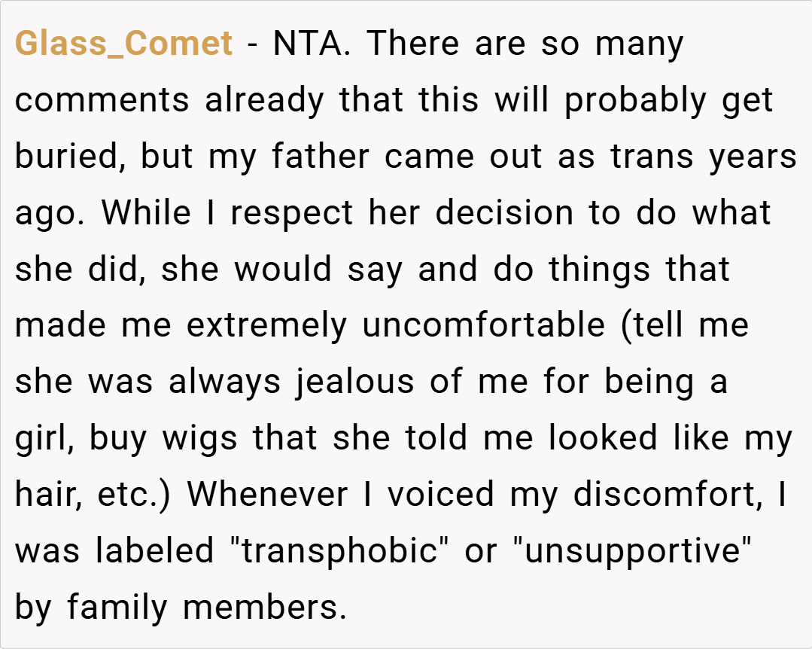This screenshot has width=812, height=649.
Task: Click the word "extremely" in the comment
Action: (267, 326)
